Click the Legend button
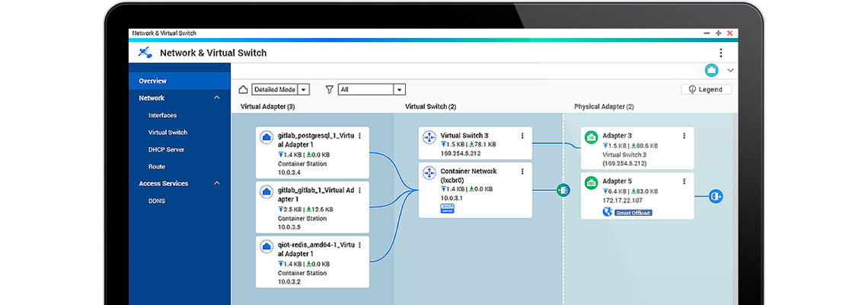 point(706,89)
